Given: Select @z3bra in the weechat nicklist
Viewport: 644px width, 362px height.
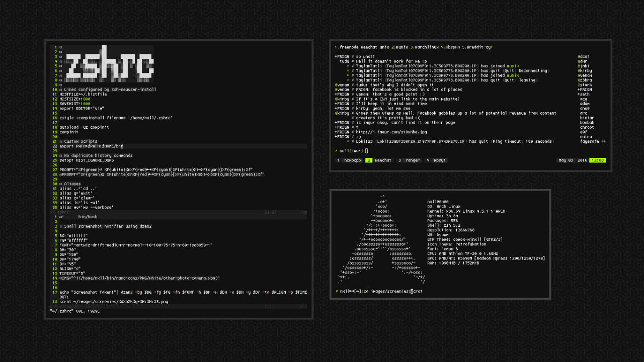Looking at the screenshot, I should [585, 80].
